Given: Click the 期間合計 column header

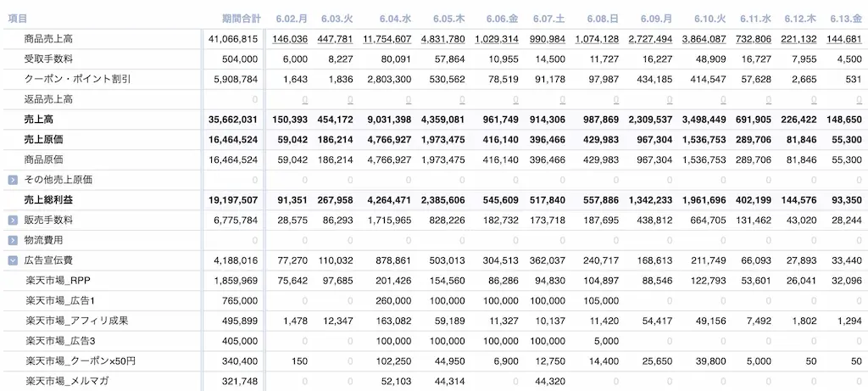Looking at the screenshot, I should click(242, 19).
